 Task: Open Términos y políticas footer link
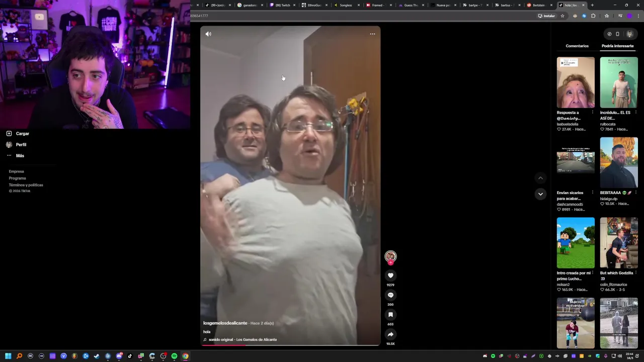(x=26, y=185)
